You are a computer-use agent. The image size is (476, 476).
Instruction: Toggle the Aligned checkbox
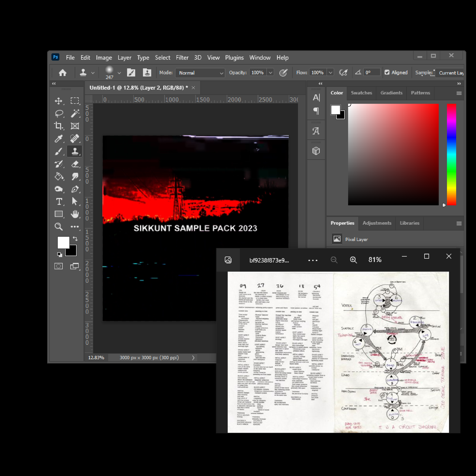coord(387,73)
